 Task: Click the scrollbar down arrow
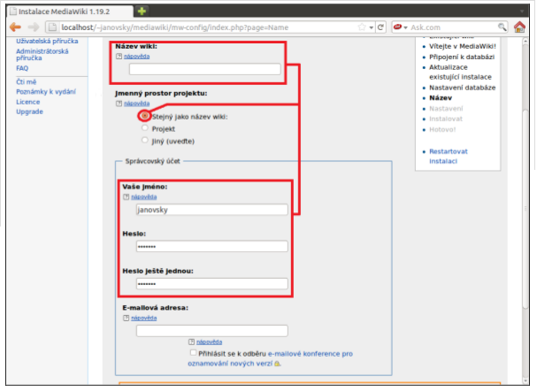point(525,381)
